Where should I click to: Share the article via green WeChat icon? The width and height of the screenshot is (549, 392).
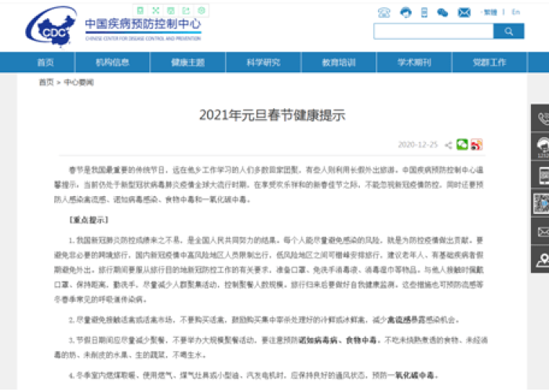[462, 144]
